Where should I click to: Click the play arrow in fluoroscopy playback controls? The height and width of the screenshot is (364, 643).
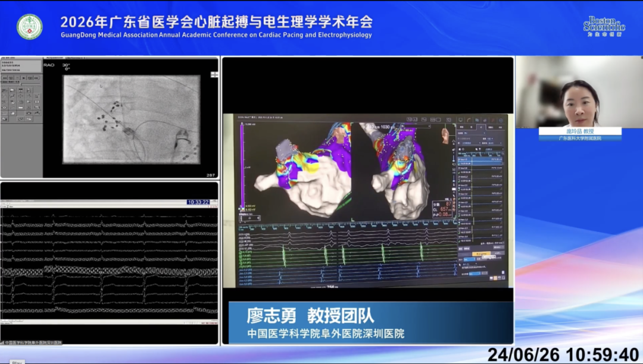pos(24,78)
